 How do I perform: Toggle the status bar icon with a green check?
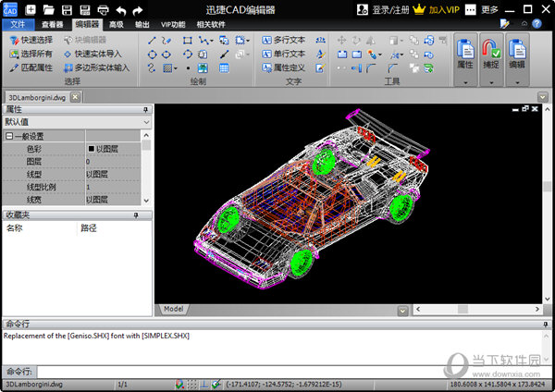tap(216, 385)
